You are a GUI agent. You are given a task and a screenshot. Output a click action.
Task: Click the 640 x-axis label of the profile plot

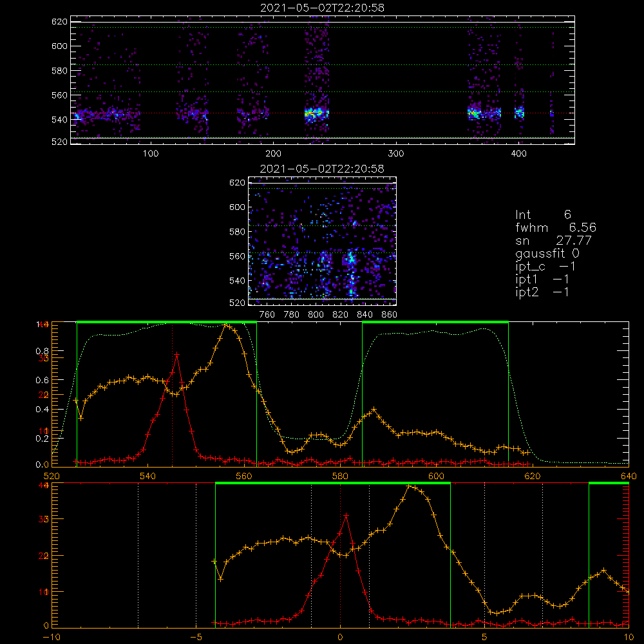coord(629,476)
